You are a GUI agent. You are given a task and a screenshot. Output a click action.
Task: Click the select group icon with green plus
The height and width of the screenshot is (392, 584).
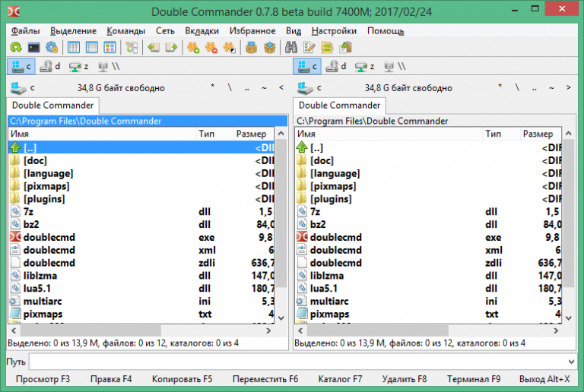[x=193, y=48]
